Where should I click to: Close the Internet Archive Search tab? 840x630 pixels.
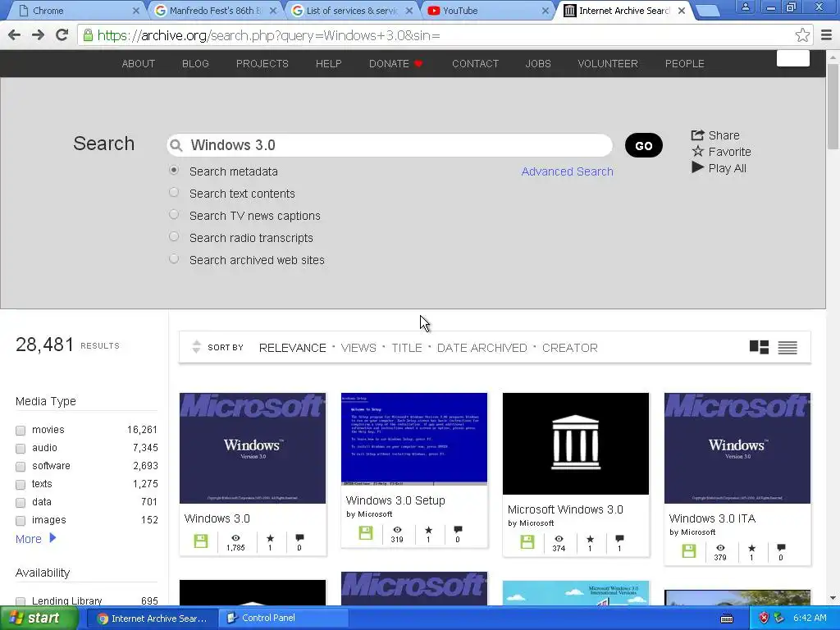[682, 10]
